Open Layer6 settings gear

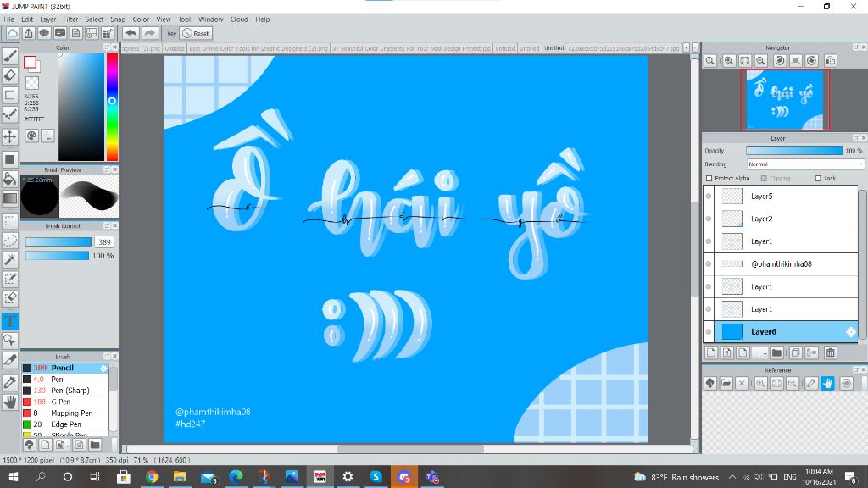pyautogui.click(x=851, y=332)
